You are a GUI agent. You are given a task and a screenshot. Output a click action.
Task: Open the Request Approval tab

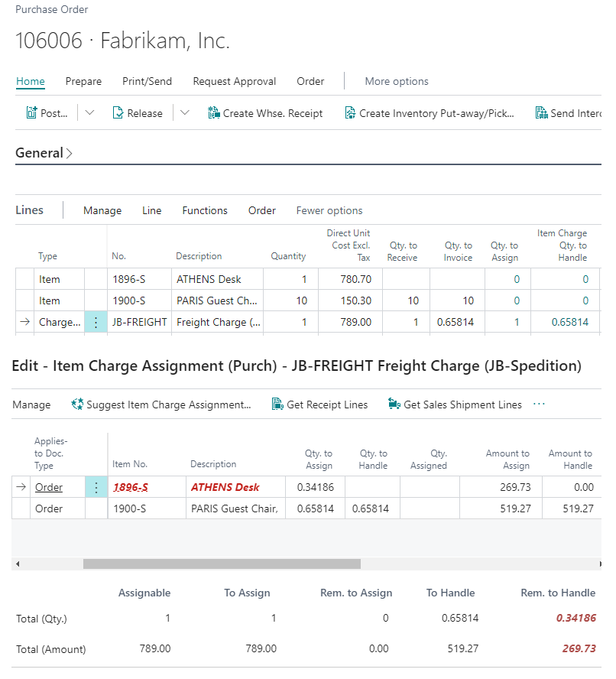click(234, 81)
